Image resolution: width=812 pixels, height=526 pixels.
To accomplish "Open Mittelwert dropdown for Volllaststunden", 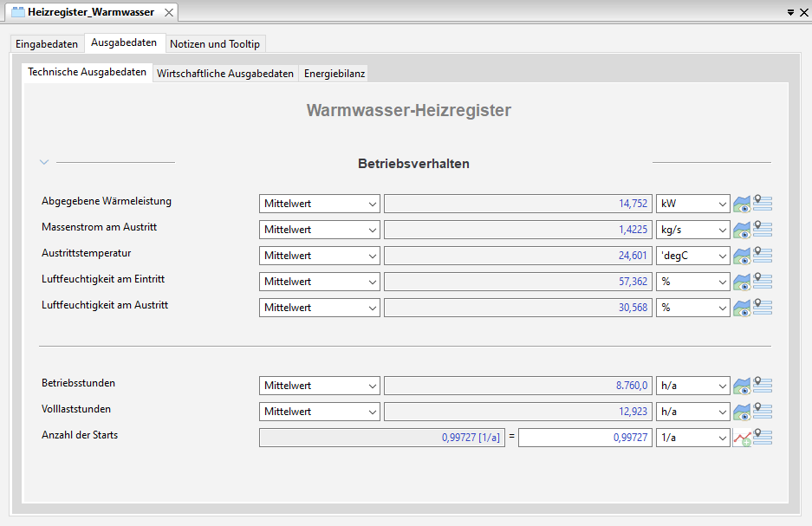I will pos(320,411).
